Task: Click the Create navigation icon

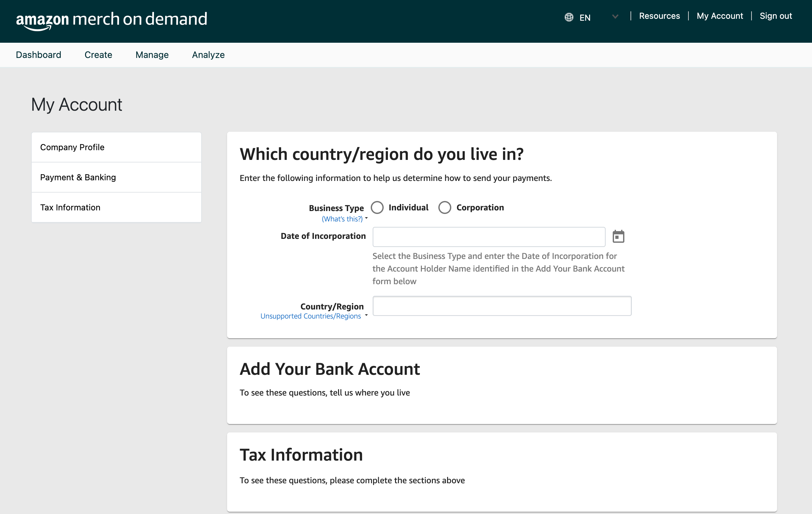Action: (98, 54)
